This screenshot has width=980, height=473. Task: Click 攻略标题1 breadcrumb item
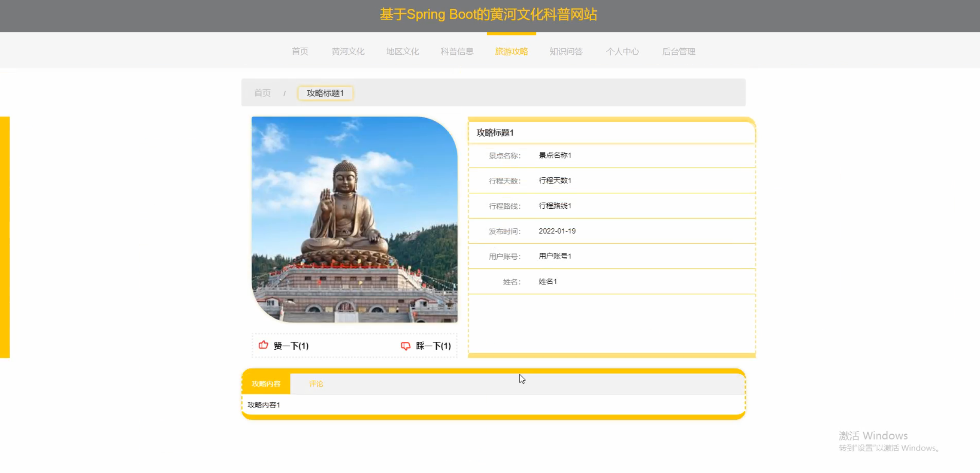pos(325,93)
